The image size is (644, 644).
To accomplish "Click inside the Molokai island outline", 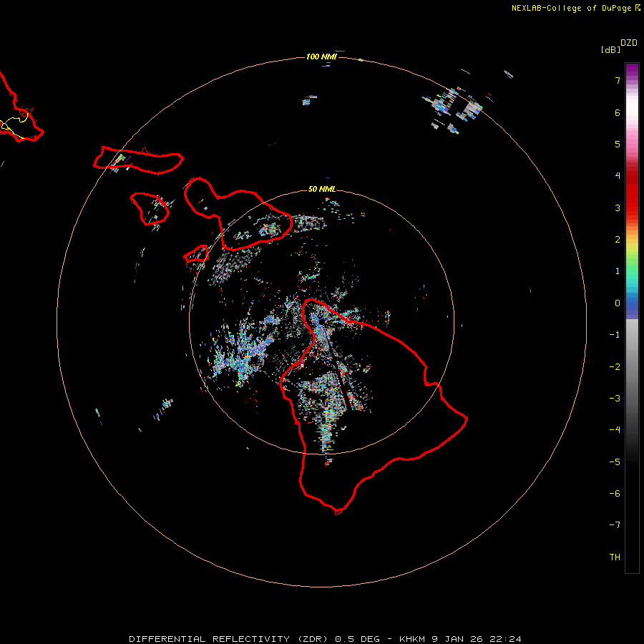I will click(x=138, y=160).
